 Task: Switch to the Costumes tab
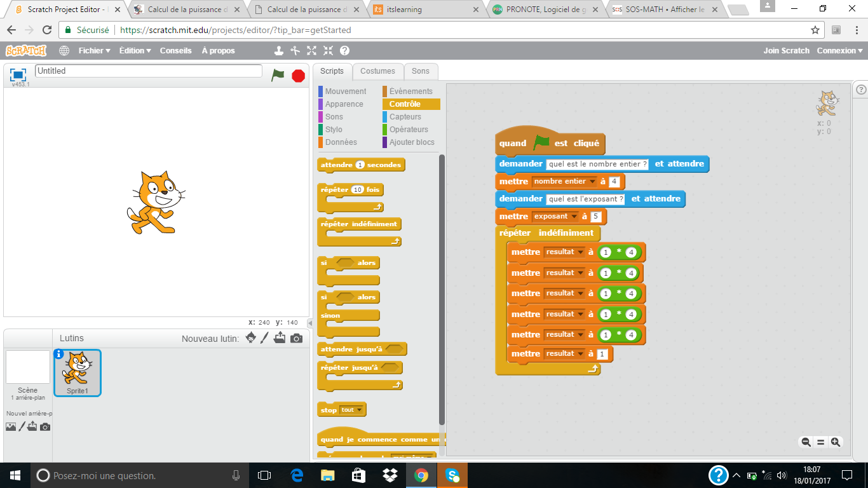pos(377,71)
